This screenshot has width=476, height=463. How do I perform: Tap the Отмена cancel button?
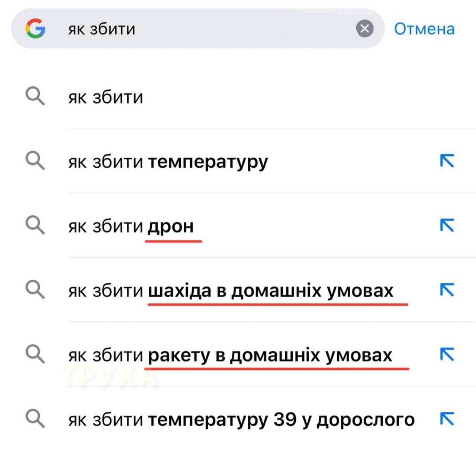424,29
